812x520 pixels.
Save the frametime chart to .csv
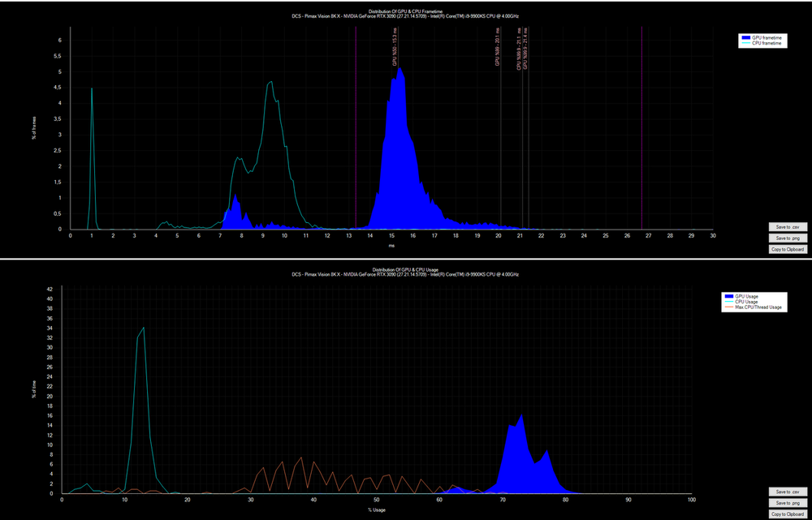pyautogui.click(x=788, y=226)
